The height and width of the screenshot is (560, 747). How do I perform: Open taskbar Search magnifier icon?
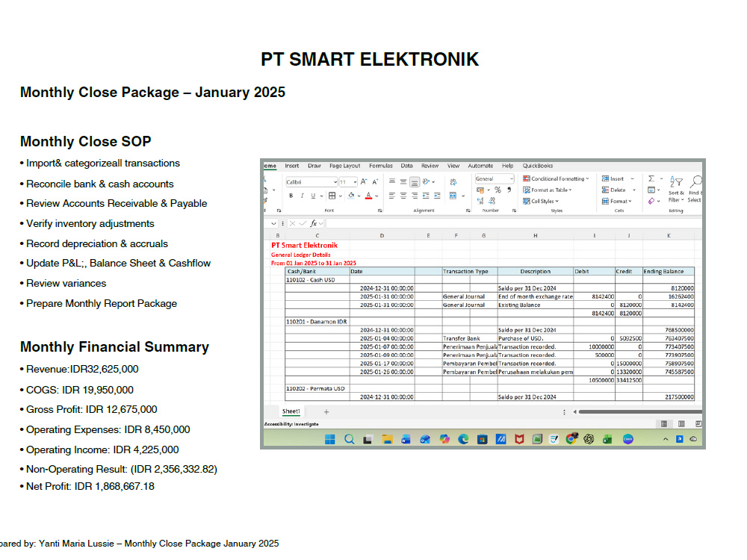tap(349, 439)
